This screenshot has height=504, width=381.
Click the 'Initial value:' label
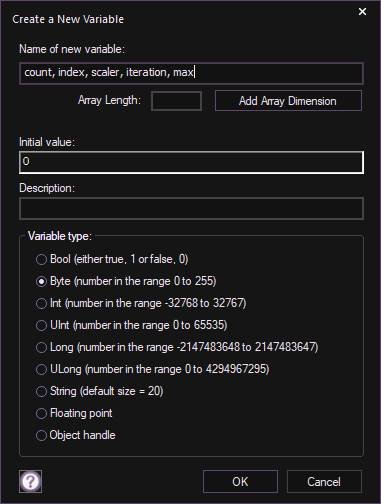coord(47,142)
